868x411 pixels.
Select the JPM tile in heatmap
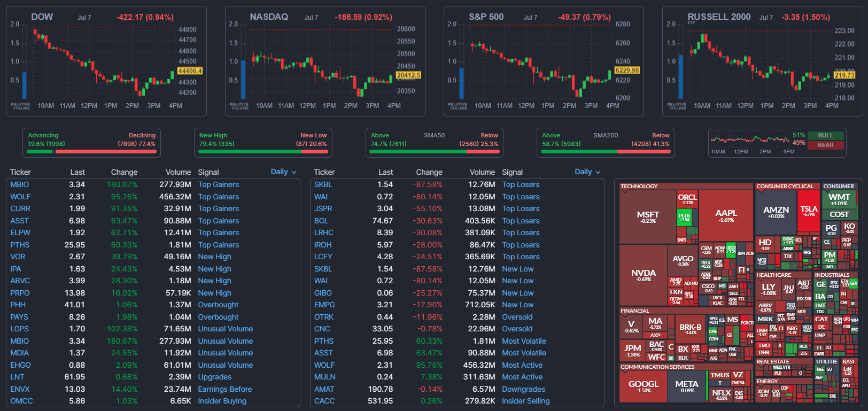tap(633, 351)
